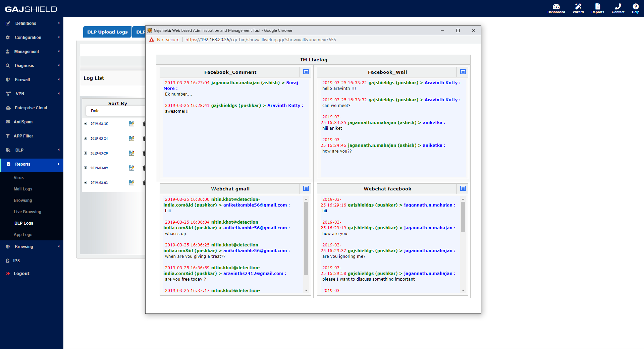Click 'awesome!!!' message in Facebook_Comment
Viewport: 644px width, 349px height.
coord(177,111)
